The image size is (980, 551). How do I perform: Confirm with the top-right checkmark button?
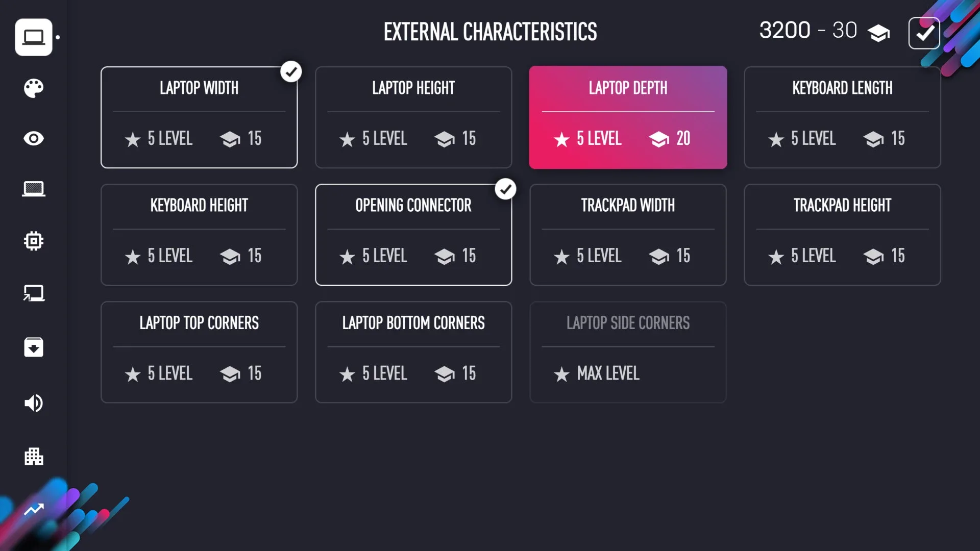[x=924, y=33]
